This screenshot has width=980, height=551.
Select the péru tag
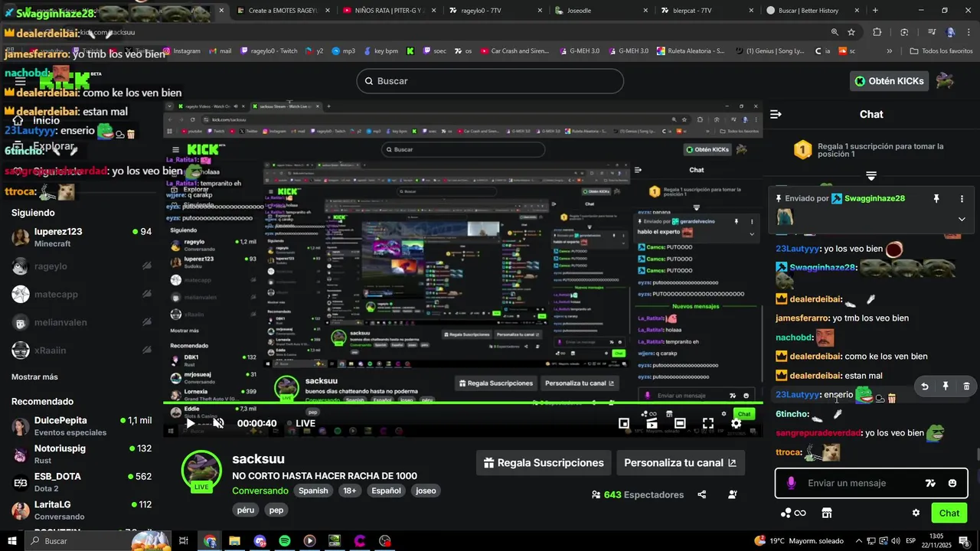click(x=246, y=510)
